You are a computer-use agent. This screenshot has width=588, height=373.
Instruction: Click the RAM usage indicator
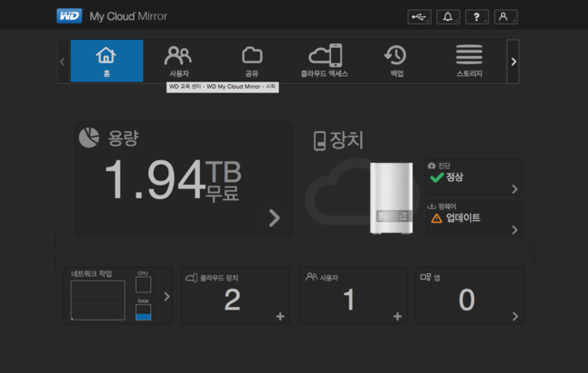pyautogui.click(x=143, y=312)
